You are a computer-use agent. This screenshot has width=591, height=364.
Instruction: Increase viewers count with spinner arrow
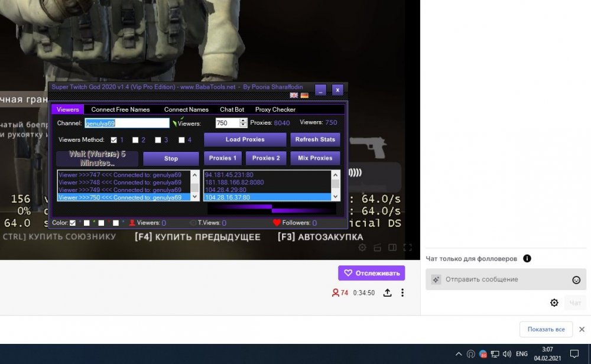(x=243, y=121)
